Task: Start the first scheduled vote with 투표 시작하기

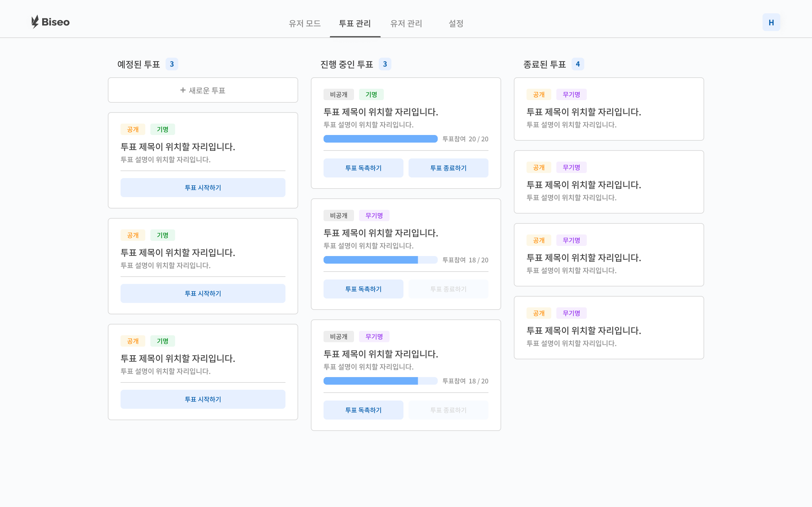Action: [x=203, y=188]
